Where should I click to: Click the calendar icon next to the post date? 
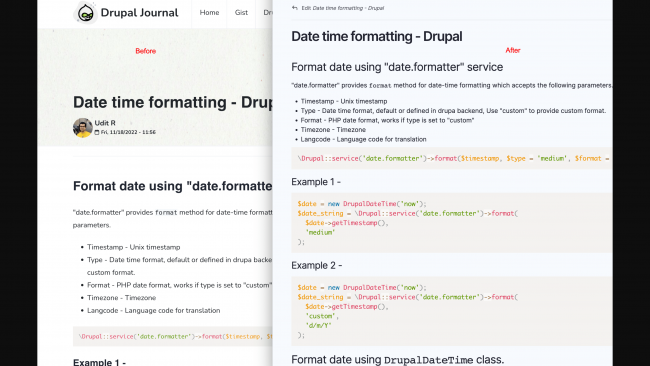pyautogui.click(x=97, y=132)
